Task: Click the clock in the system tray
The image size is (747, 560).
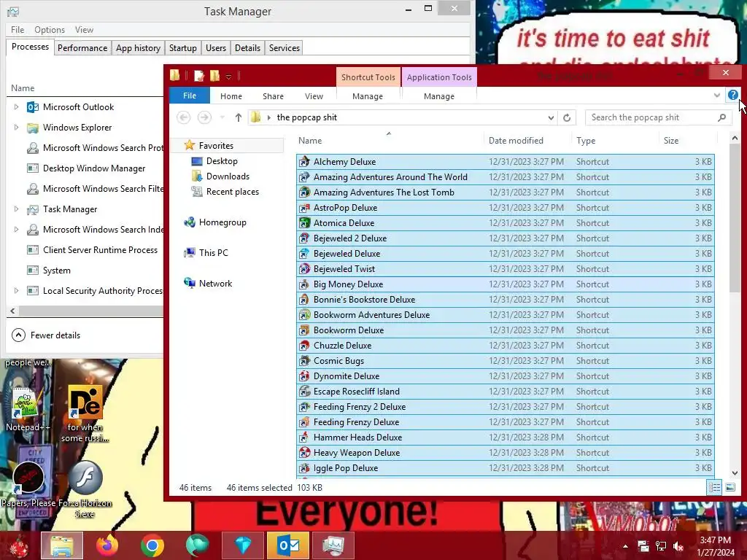Action: pyautogui.click(x=716, y=546)
